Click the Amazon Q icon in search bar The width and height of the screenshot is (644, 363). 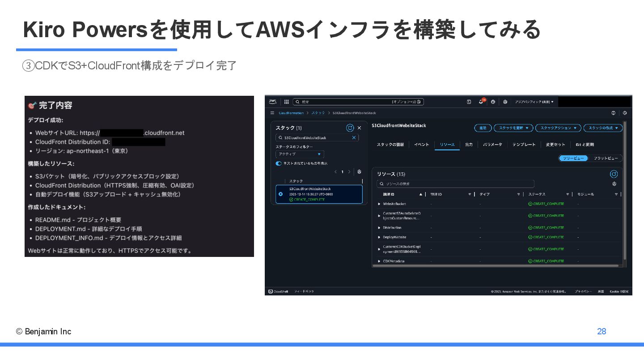[x=418, y=102]
